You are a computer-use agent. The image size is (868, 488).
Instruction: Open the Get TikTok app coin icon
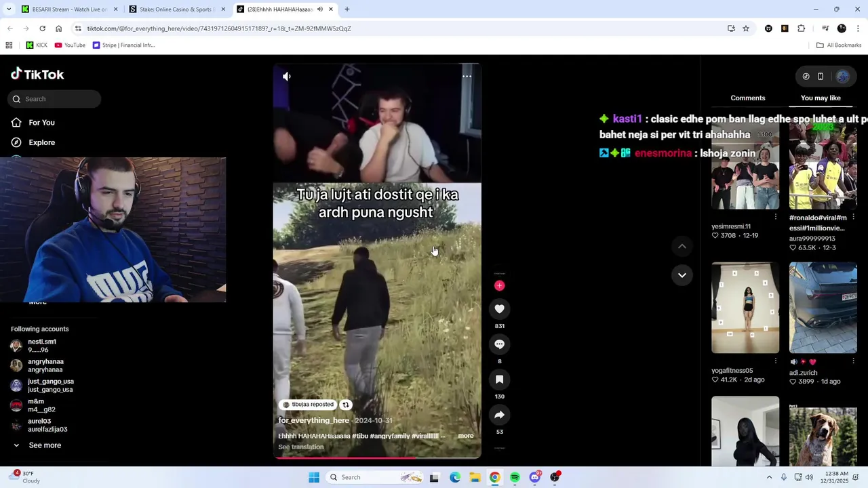pos(806,77)
